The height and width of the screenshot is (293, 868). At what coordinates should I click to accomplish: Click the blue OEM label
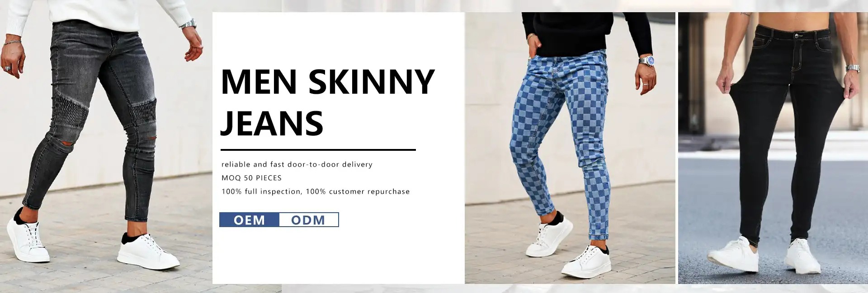249,220
